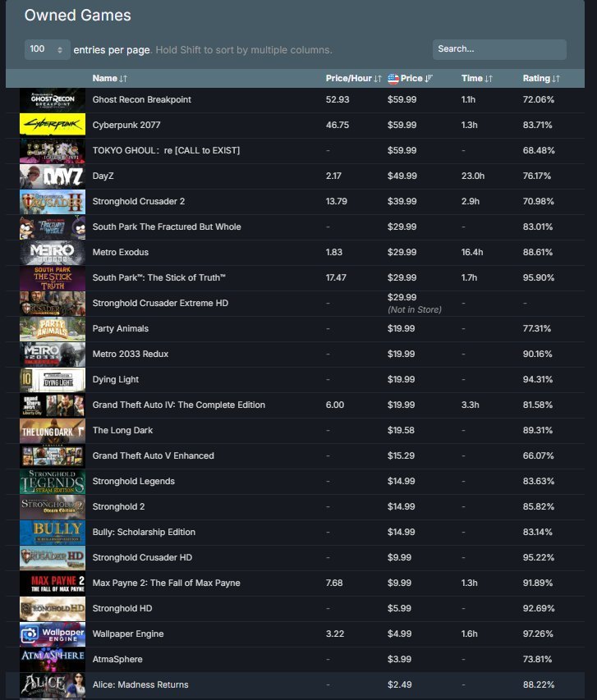Open the Stronghold 2 thumbnail
Screen dimensions: 597x700
click(x=53, y=506)
